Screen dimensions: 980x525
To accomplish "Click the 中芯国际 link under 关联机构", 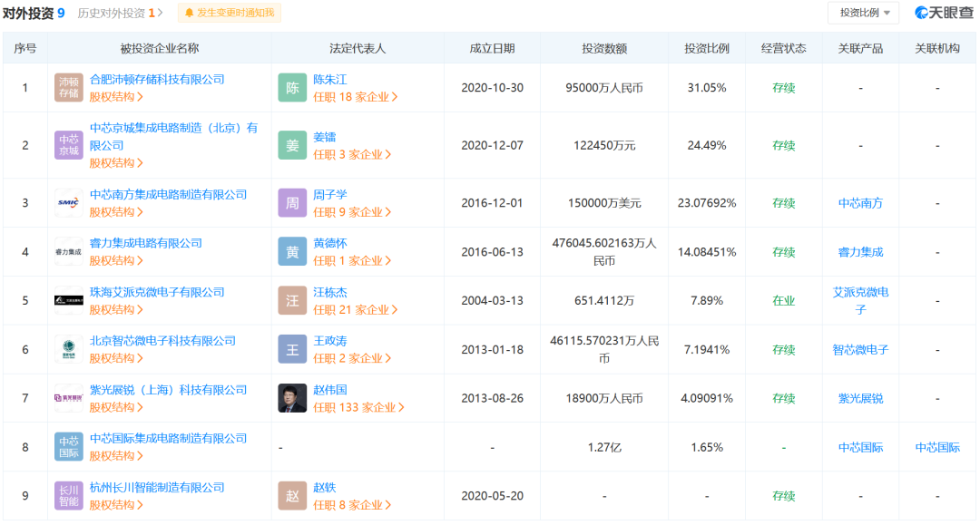I will pyautogui.click(x=937, y=447).
